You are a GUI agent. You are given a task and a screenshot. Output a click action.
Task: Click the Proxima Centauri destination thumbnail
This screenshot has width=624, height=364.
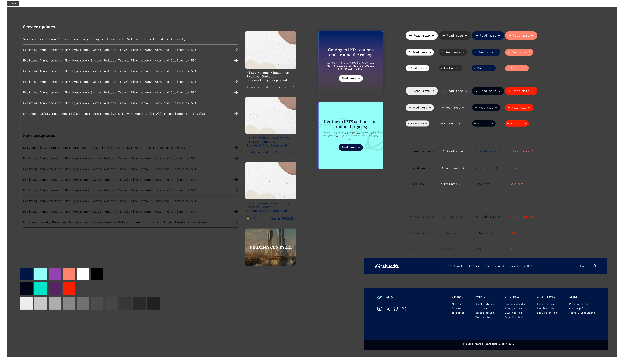point(271,247)
